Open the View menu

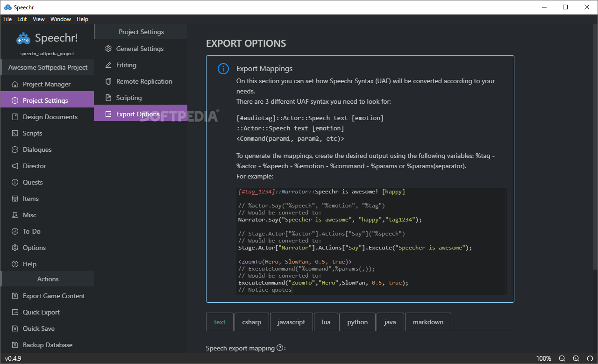[x=39, y=19]
